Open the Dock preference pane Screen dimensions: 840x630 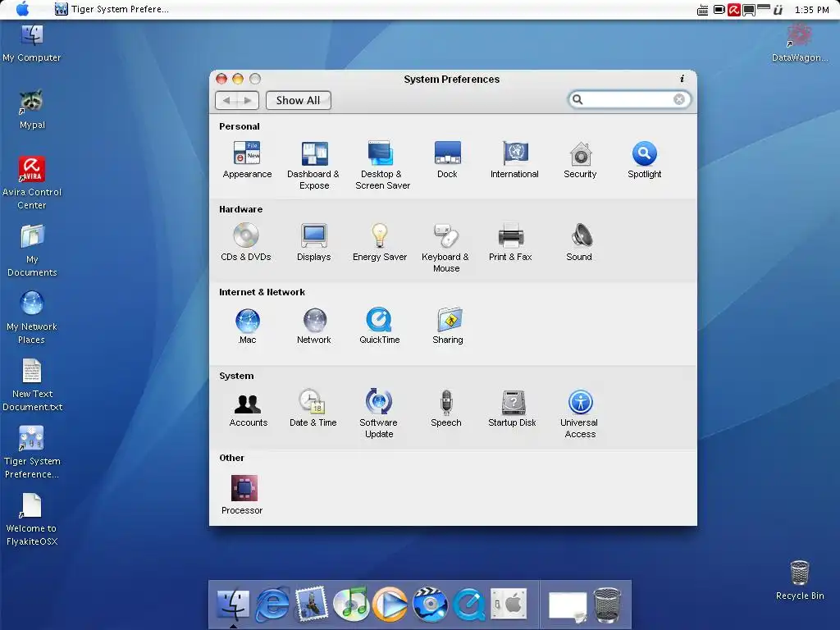[447, 160]
